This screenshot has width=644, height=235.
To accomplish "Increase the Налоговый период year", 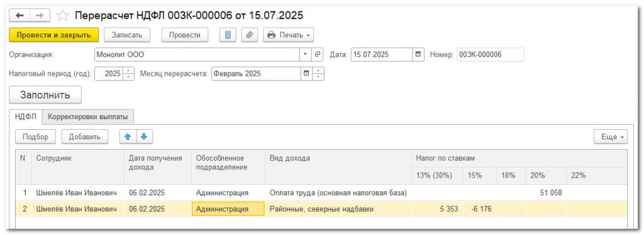I will pos(128,71).
